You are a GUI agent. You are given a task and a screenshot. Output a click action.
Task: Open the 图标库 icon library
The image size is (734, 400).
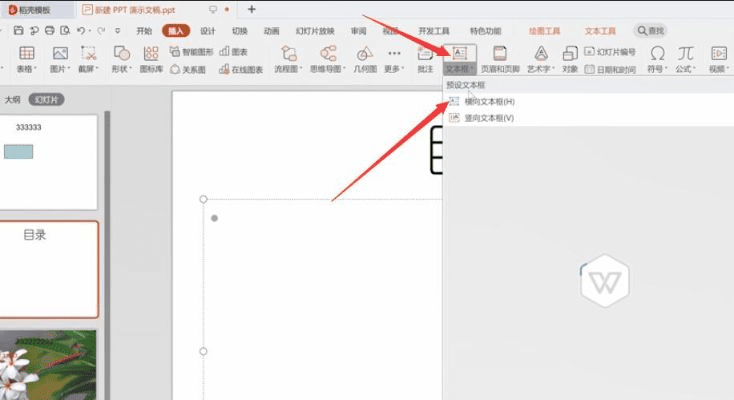(151, 59)
